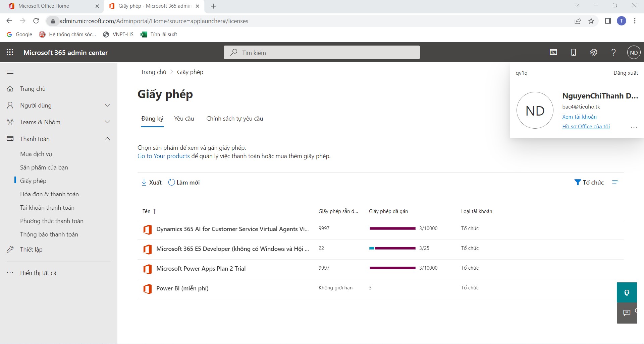This screenshot has height=344, width=644.
Task: Click the Tìm kiếm search box
Action: tap(322, 52)
